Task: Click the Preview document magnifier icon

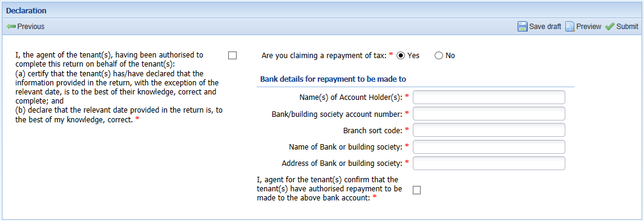Action: [x=570, y=27]
